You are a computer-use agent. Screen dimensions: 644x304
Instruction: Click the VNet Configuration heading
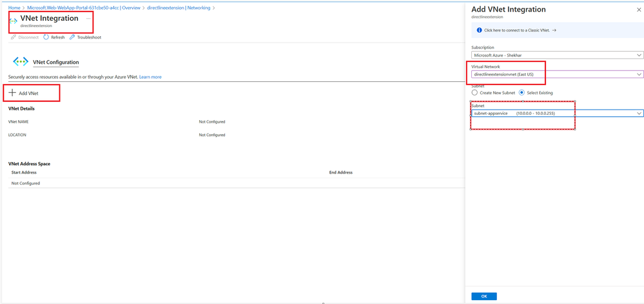tap(56, 62)
